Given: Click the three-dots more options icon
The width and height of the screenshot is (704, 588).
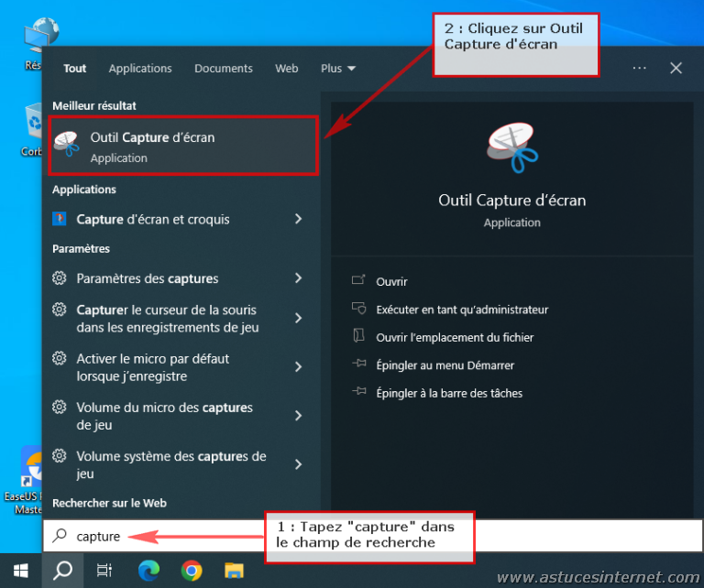Looking at the screenshot, I should (x=639, y=68).
